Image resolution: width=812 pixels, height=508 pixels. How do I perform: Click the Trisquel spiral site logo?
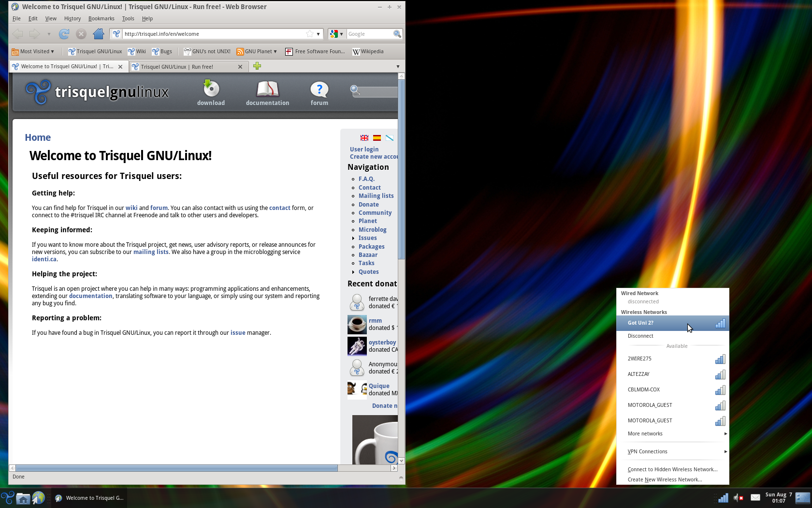[38, 92]
